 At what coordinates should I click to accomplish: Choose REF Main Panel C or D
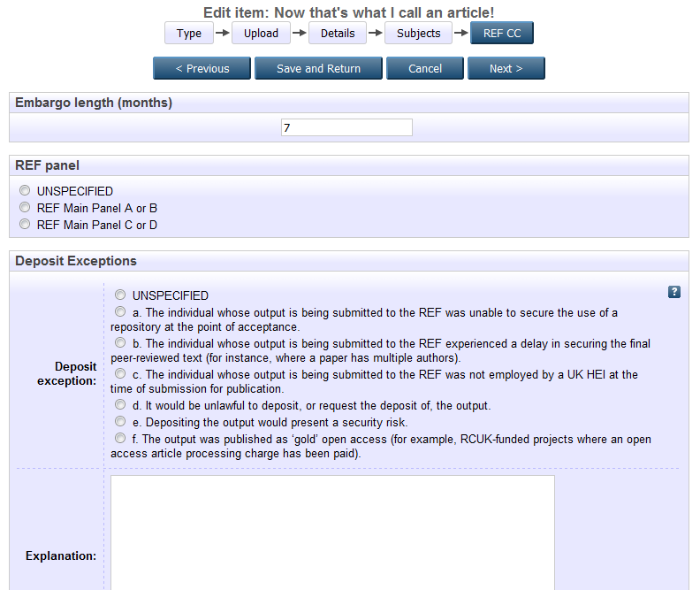(x=25, y=225)
